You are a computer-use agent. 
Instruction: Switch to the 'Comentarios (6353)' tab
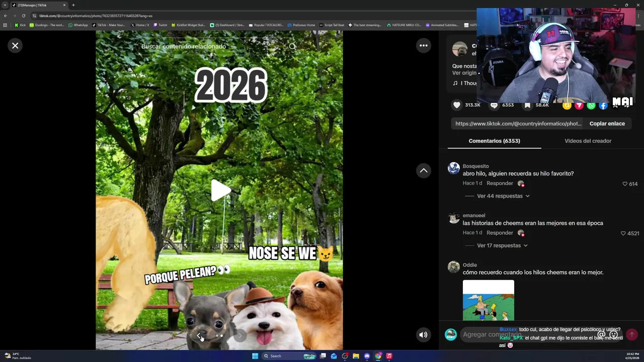pyautogui.click(x=494, y=141)
